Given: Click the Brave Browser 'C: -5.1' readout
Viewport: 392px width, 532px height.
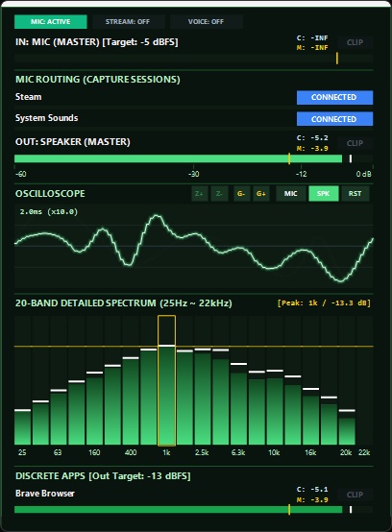Looking at the screenshot, I should [312, 490].
